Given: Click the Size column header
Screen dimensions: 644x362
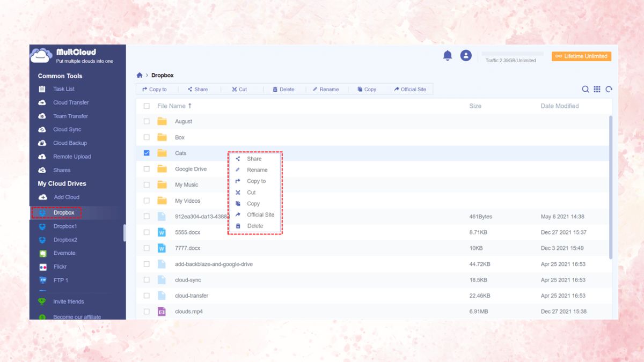Looking at the screenshot, I should (x=475, y=106).
